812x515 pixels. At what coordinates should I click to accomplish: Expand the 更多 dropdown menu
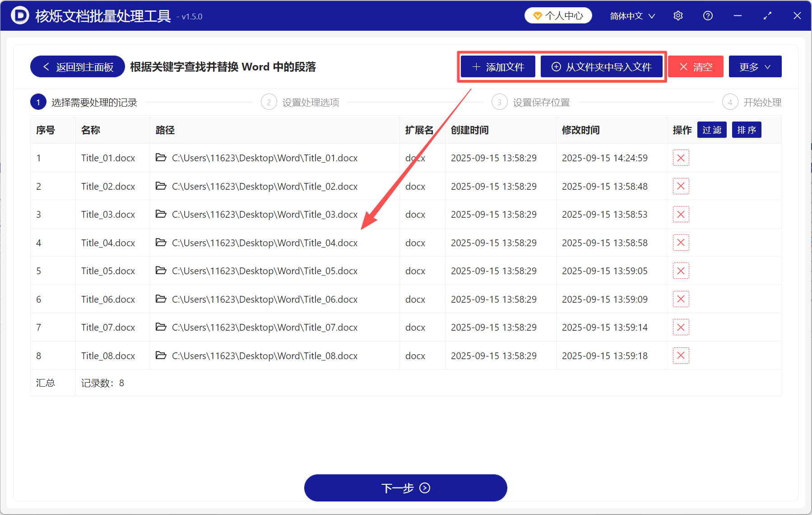point(755,66)
